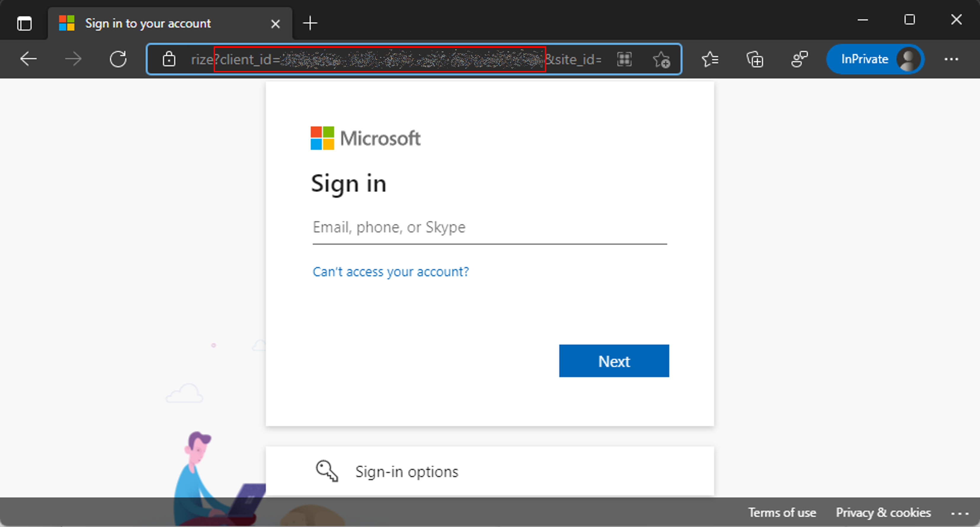Select the forward navigation arrow
Screen dimensions: 980x527
coord(73,60)
